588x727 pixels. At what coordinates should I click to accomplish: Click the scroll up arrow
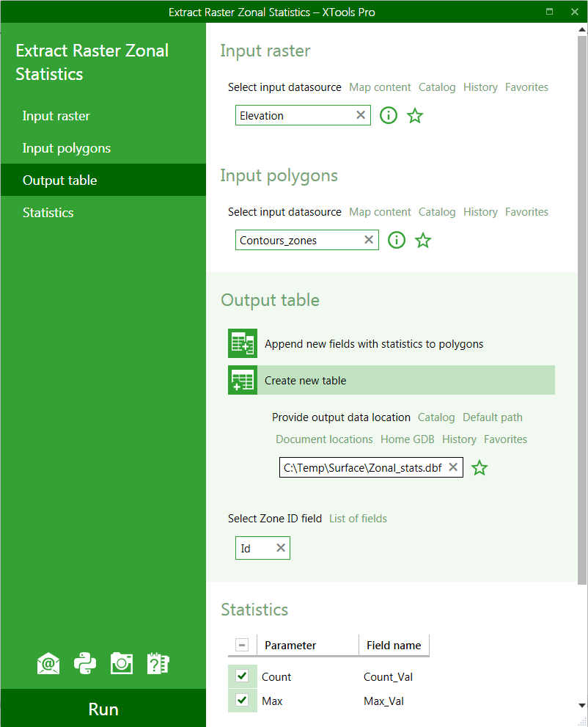pos(582,29)
